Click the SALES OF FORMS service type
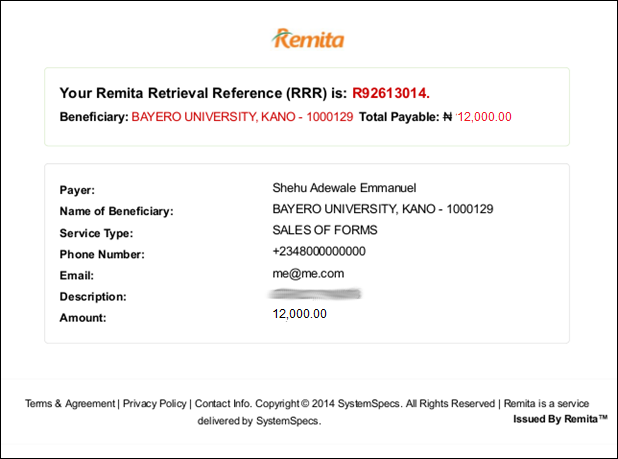 (x=325, y=230)
